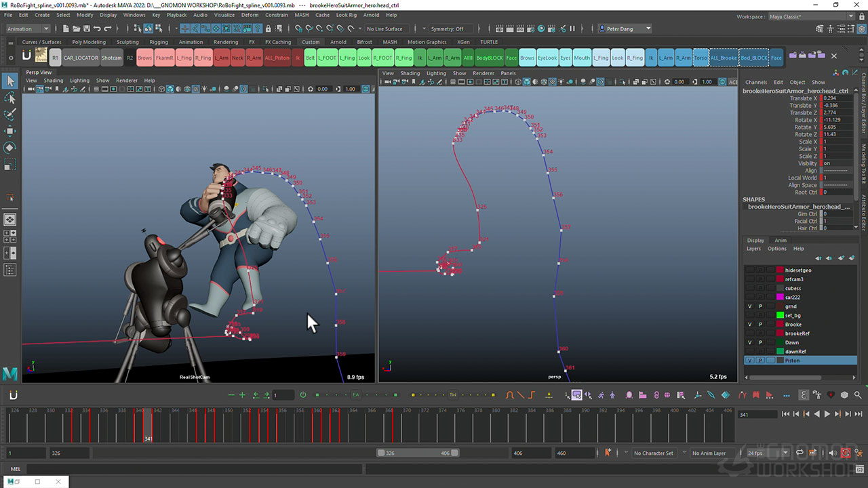The height and width of the screenshot is (488, 868).
Task: Click the Save Scene icon
Action: [85, 28]
